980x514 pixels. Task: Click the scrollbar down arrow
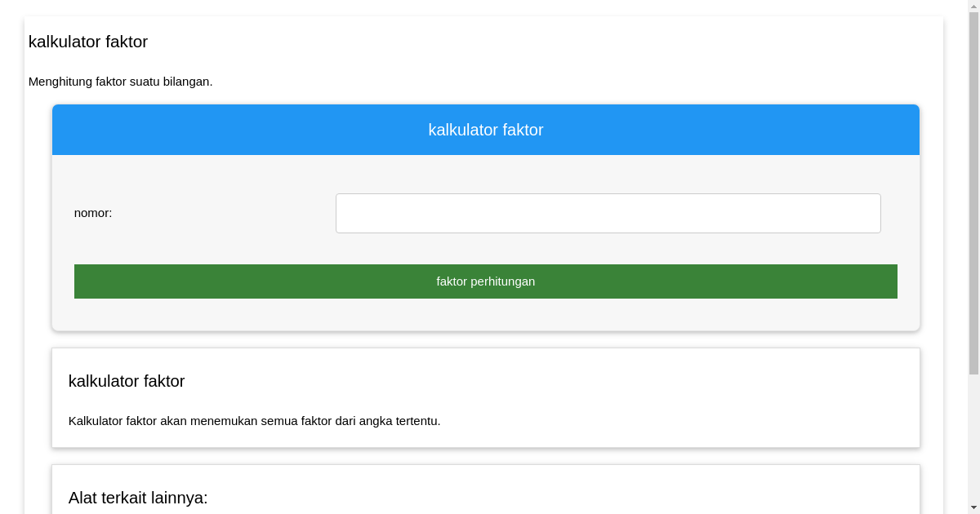(973, 507)
